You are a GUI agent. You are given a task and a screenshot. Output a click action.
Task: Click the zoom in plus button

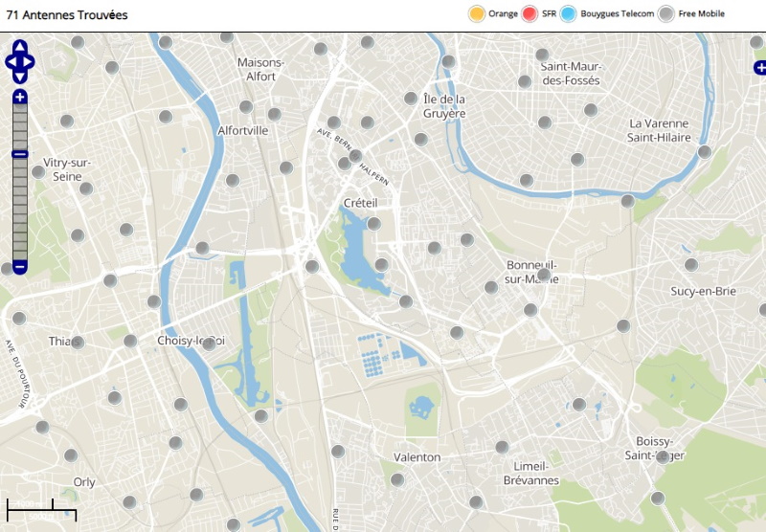tap(20, 98)
